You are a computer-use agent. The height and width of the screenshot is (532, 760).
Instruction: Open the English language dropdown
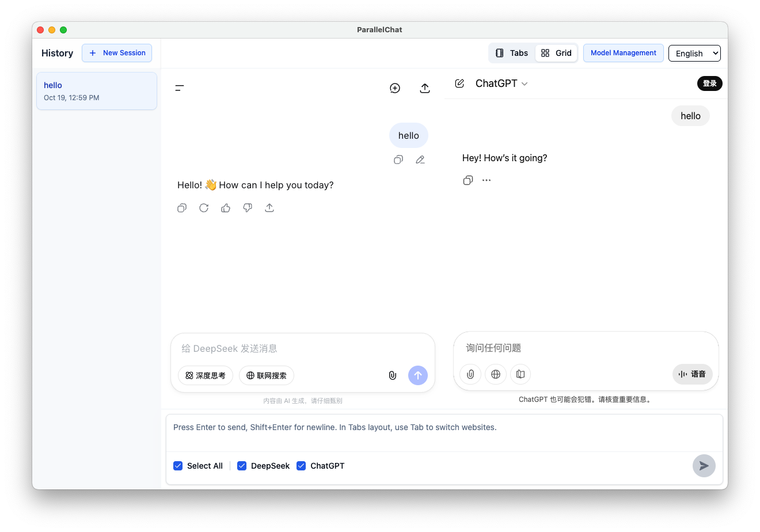click(x=694, y=54)
